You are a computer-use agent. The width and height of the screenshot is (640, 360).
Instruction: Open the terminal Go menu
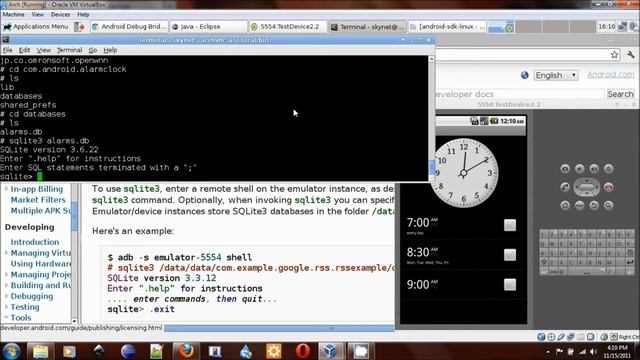[x=93, y=50]
